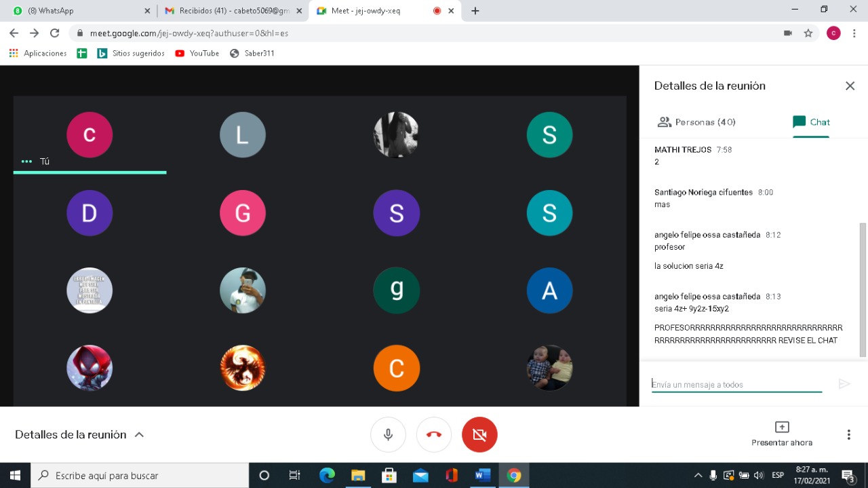The image size is (868, 488).
Task: Reload the Meet page
Action: pyautogui.click(x=55, y=33)
